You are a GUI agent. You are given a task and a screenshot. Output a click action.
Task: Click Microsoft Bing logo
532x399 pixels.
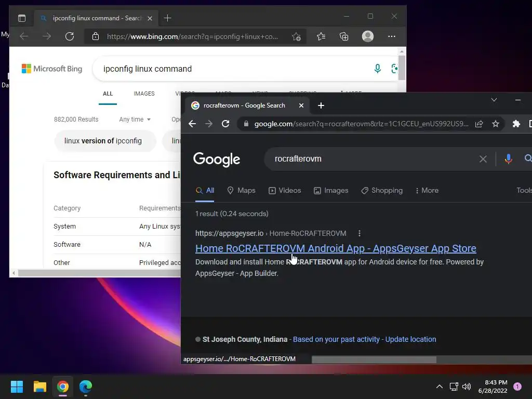coord(52,69)
